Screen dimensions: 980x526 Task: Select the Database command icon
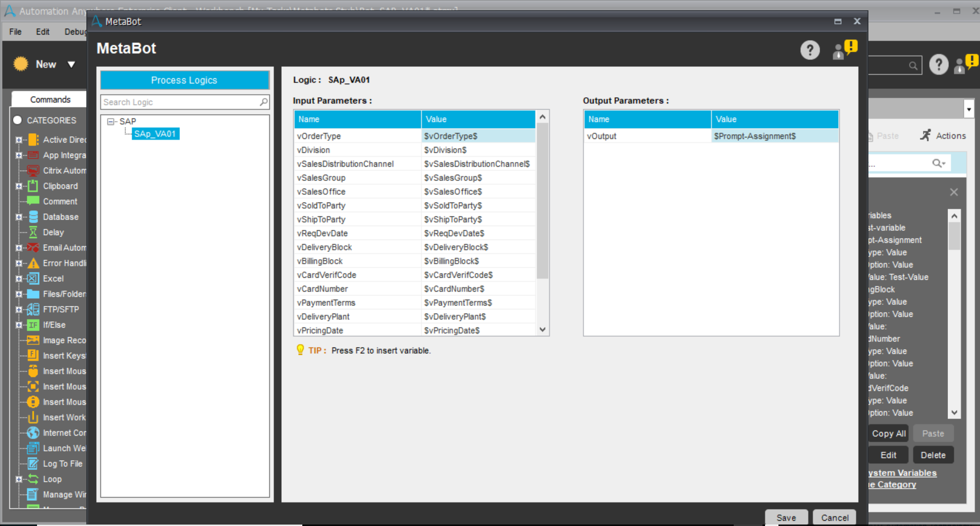[x=33, y=217]
